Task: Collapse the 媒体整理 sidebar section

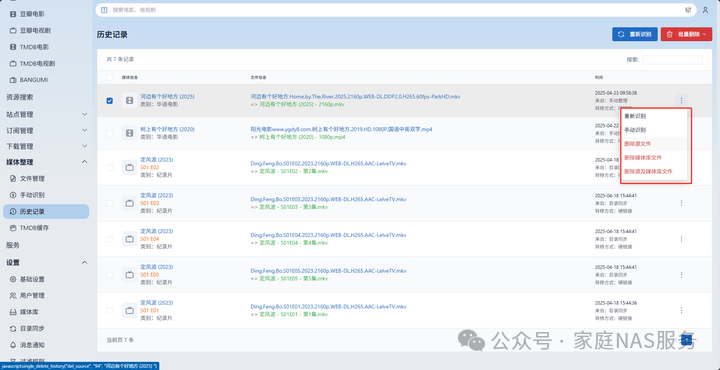Action: (46, 162)
